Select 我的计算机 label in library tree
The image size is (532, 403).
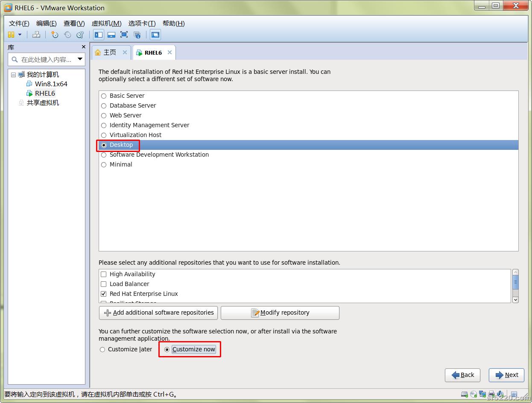coord(43,75)
